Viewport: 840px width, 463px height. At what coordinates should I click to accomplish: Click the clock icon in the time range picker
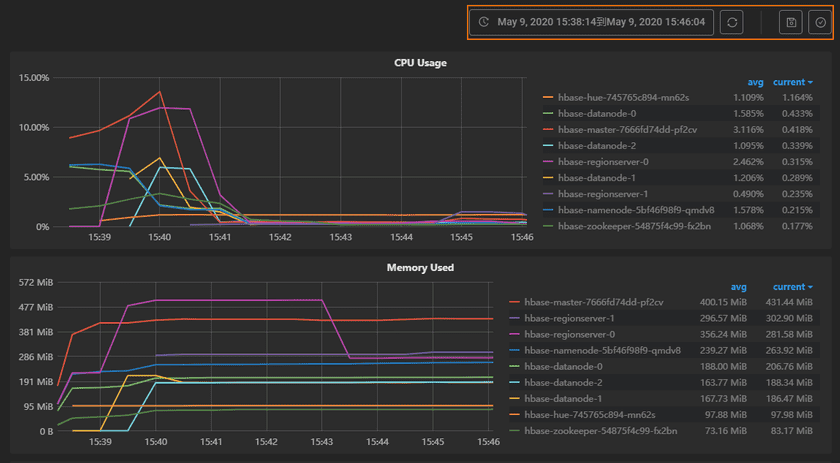click(x=484, y=22)
